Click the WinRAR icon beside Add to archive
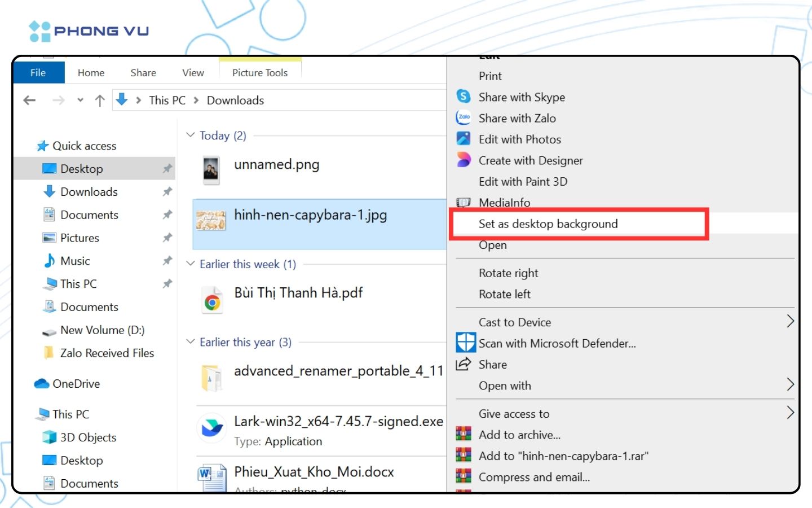Viewport: 812px width, 508px height. 463,435
